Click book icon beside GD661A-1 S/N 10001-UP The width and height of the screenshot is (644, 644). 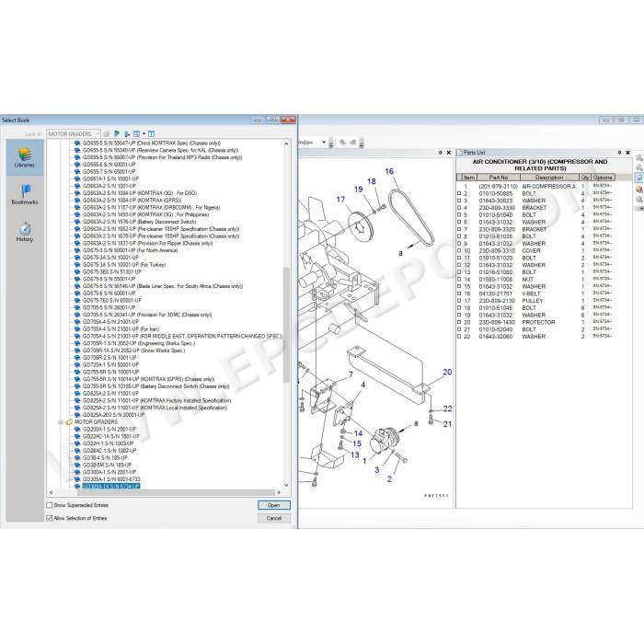coord(77,178)
